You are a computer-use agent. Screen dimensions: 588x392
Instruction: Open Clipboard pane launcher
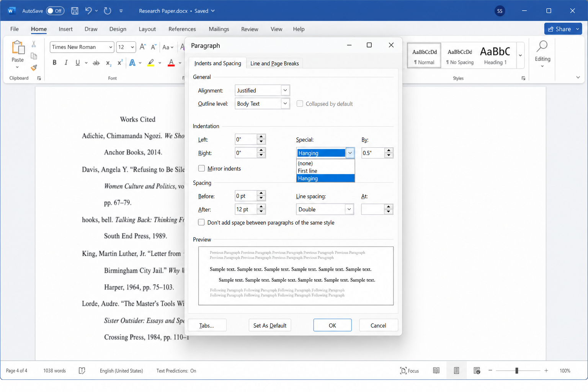tap(39, 78)
